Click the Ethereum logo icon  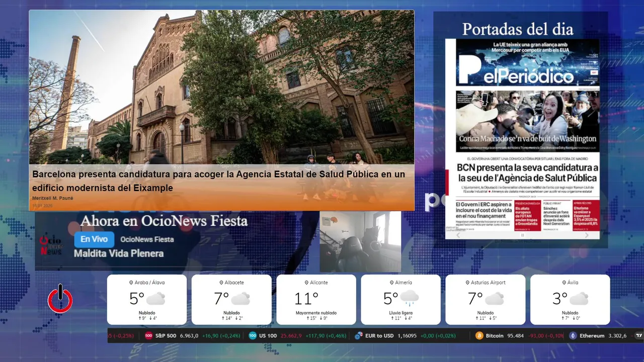pyautogui.click(x=573, y=335)
